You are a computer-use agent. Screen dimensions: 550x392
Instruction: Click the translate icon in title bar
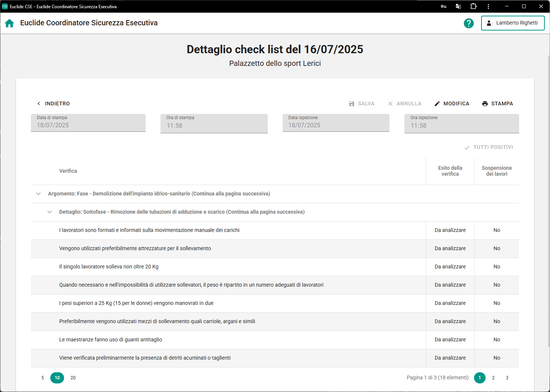point(458,6)
